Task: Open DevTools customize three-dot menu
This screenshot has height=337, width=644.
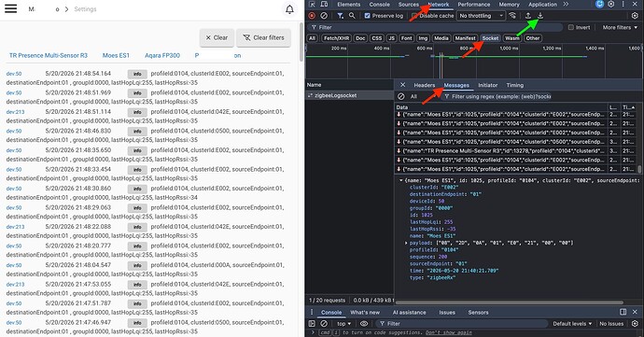Action: click(623, 4)
